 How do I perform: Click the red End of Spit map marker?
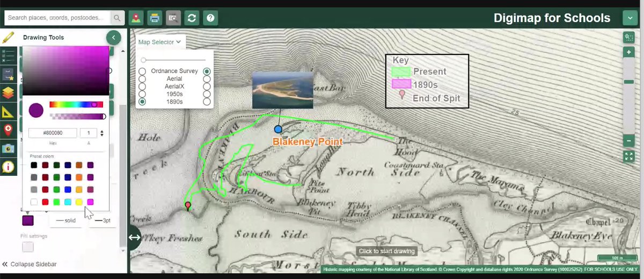(x=188, y=206)
